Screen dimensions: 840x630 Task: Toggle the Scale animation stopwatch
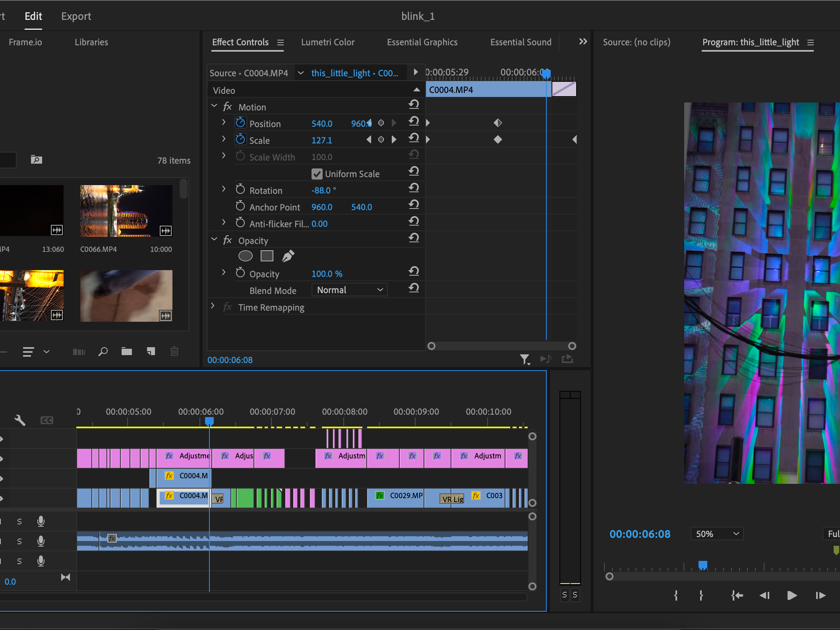pos(240,139)
